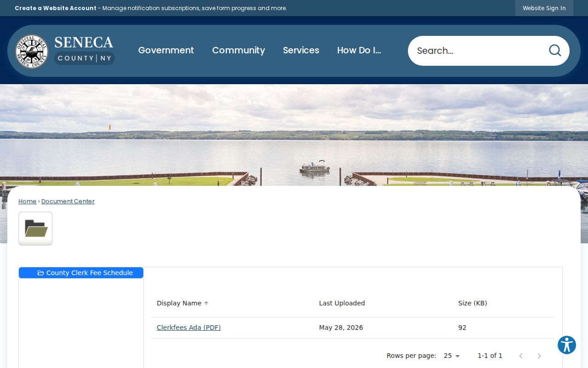The image size is (588, 368).
Task: Open the Community menu
Action: tap(238, 51)
